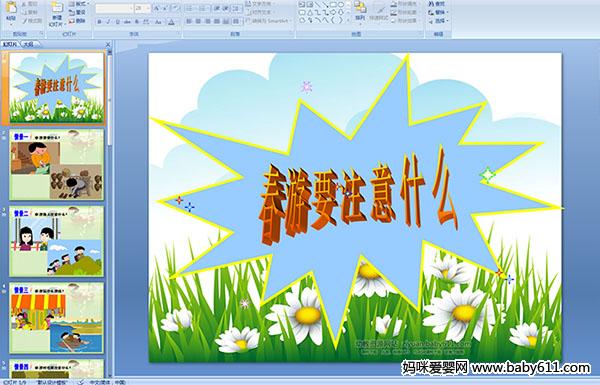Viewport: 600px width, 385px height.
Task: Switch to the Outline tab in left pane
Action: (x=28, y=44)
